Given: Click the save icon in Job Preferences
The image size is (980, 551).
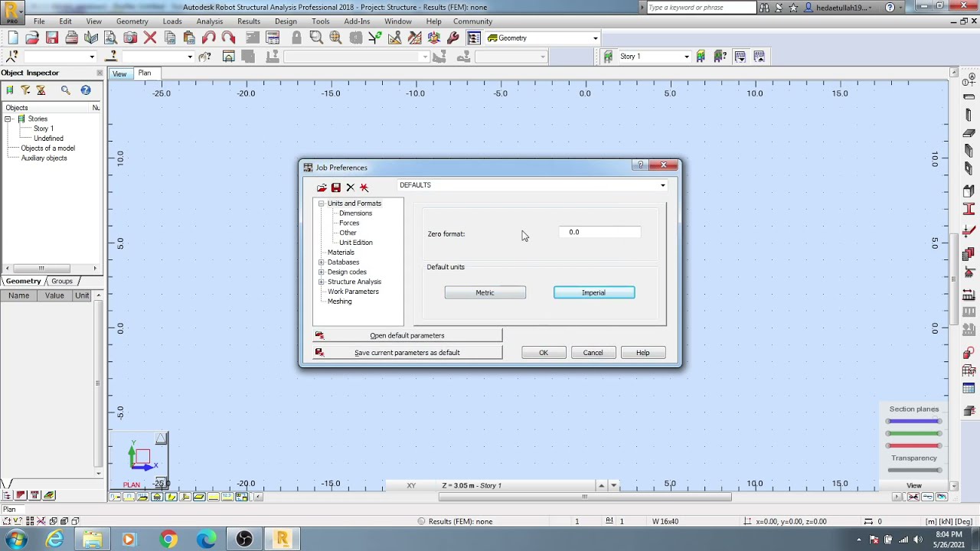Looking at the screenshot, I should click(336, 187).
